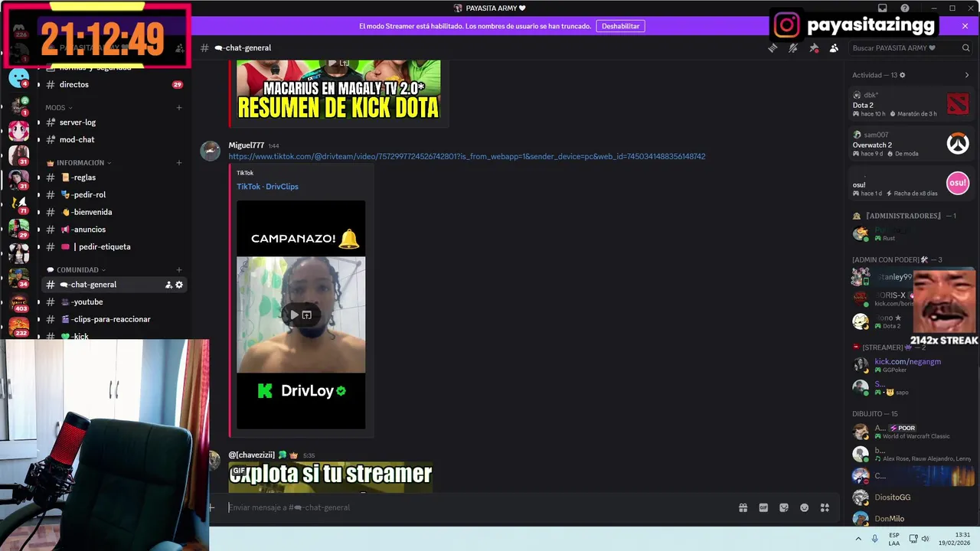Open server icon with 71 badge
Image resolution: width=980 pixels, height=551 pixels.
pos(19,204)
